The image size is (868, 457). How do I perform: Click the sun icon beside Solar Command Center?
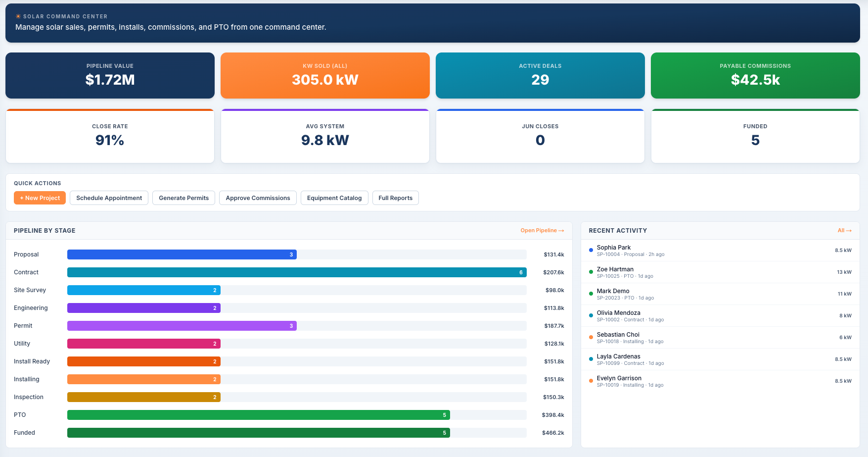[18, 16]
